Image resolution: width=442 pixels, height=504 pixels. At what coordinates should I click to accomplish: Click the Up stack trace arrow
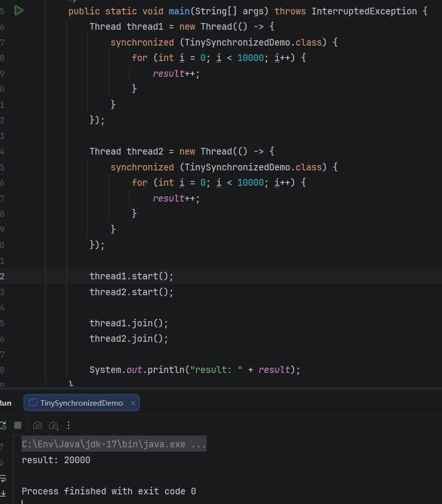2,447
